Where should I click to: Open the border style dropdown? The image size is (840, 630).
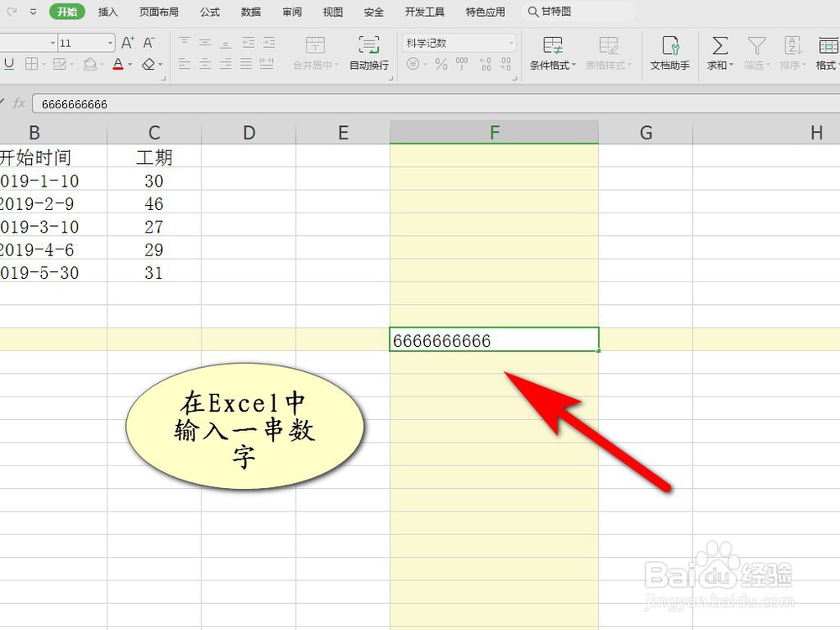tap(42, 64)
